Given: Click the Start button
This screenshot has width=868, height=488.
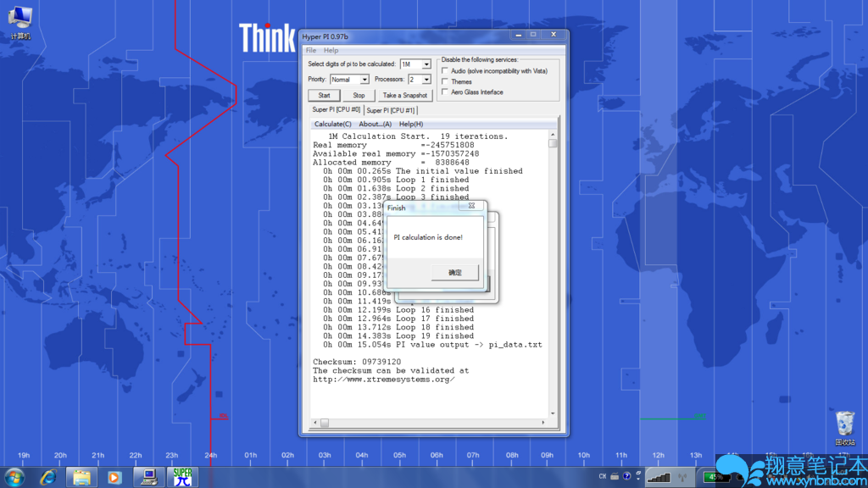Looking at the screenshot, I should tap(324, 95).
